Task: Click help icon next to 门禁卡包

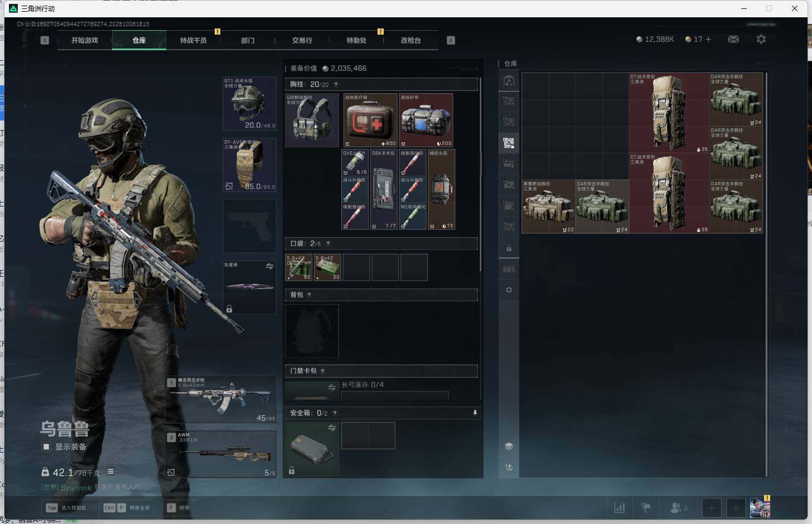Action: point(322,371)
